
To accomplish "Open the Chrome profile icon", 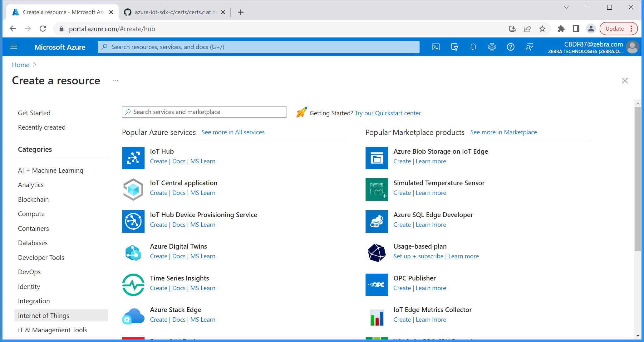I will [x=591, y=29].
